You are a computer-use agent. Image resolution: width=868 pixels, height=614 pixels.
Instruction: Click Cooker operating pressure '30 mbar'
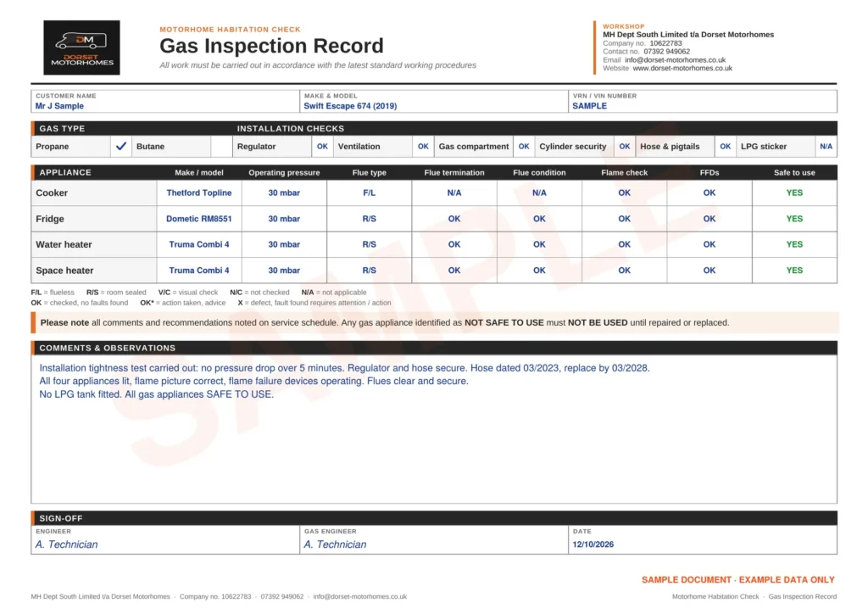tap(284, 193)
